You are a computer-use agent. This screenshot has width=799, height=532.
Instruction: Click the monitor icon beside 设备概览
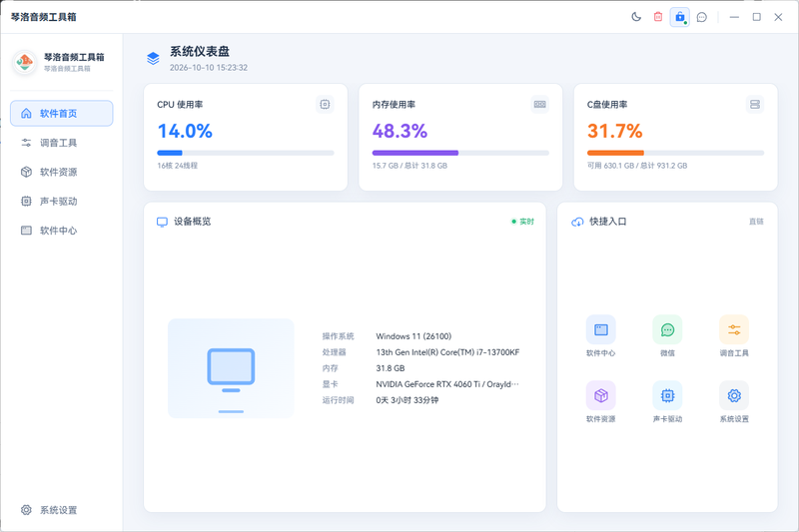point(162,222)
